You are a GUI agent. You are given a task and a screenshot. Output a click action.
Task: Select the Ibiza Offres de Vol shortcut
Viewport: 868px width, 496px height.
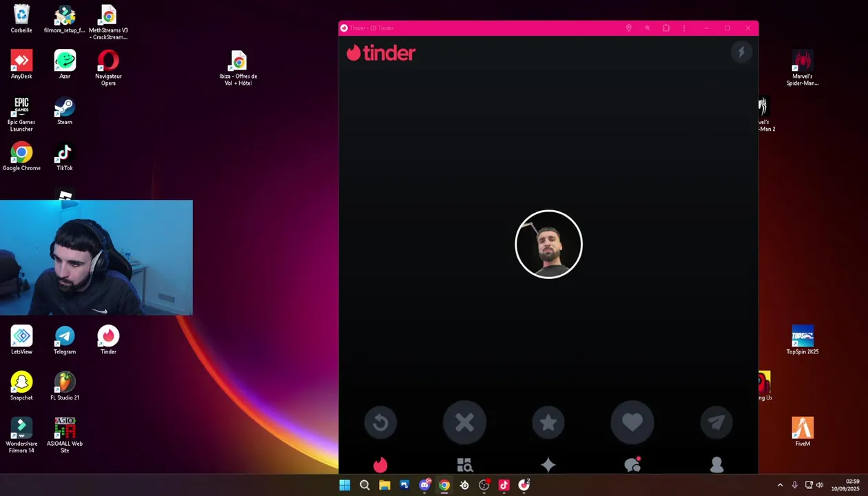[238, 68]
